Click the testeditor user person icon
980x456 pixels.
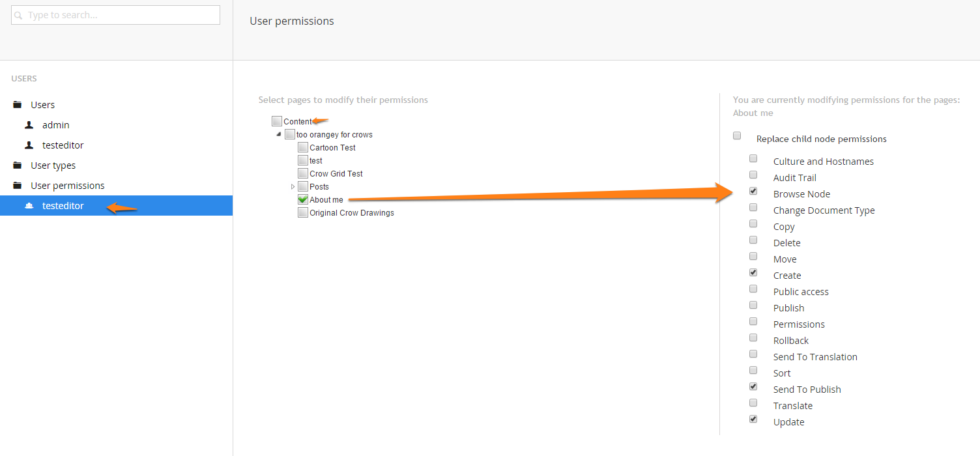click(29, 145)
